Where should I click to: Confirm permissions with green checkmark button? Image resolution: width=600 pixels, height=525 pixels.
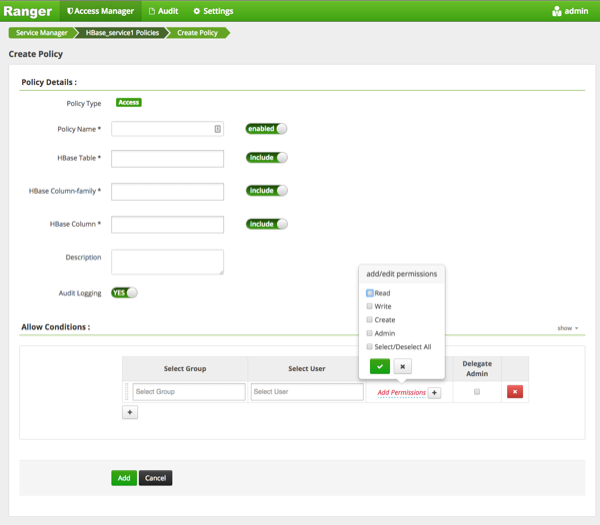(379, 366)
